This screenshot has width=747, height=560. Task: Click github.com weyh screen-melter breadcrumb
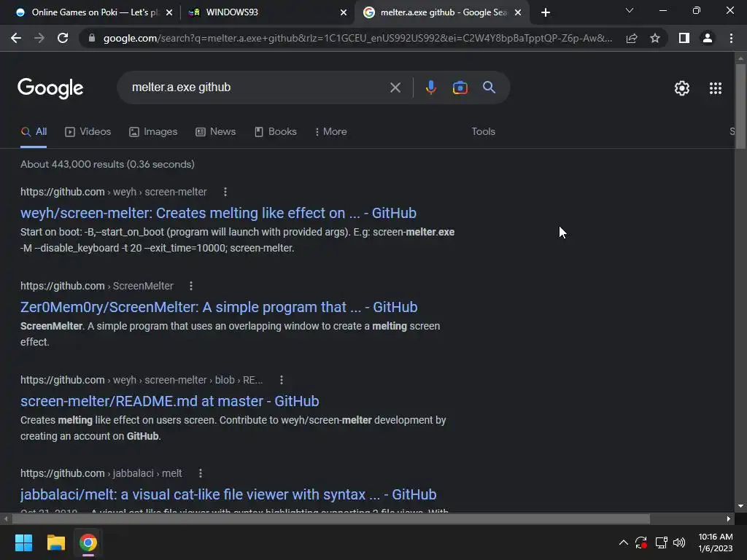(113, 192)
